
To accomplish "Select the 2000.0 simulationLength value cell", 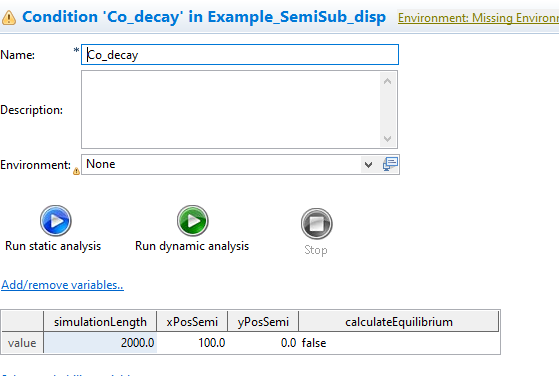I will coord(100,343).
